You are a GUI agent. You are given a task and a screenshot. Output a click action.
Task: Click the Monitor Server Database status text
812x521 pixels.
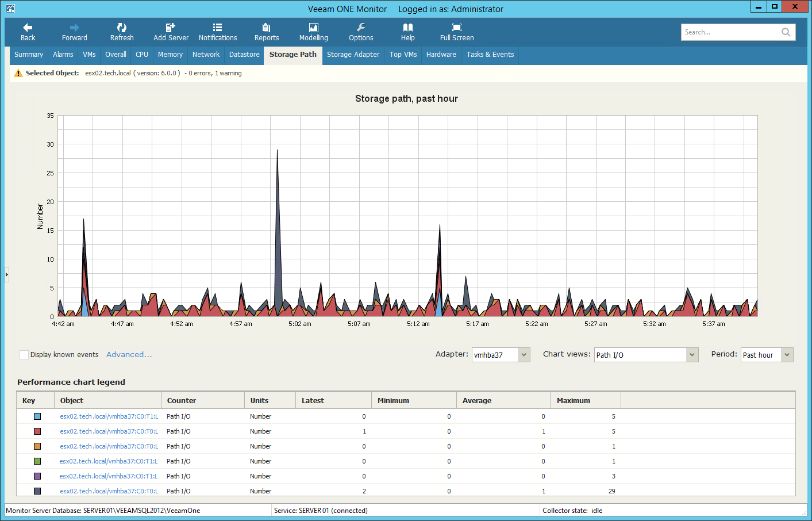(103, 511)
